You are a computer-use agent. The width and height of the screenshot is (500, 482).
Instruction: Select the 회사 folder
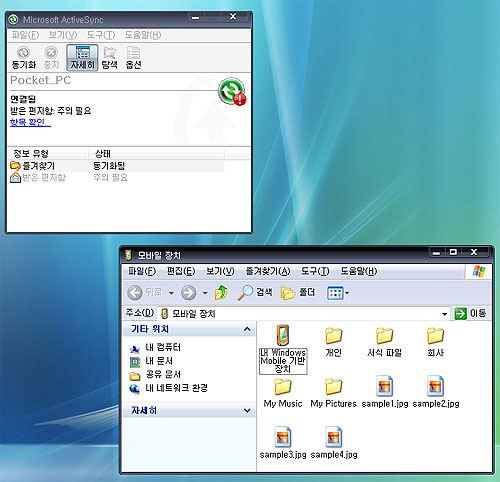click(435, 342)
